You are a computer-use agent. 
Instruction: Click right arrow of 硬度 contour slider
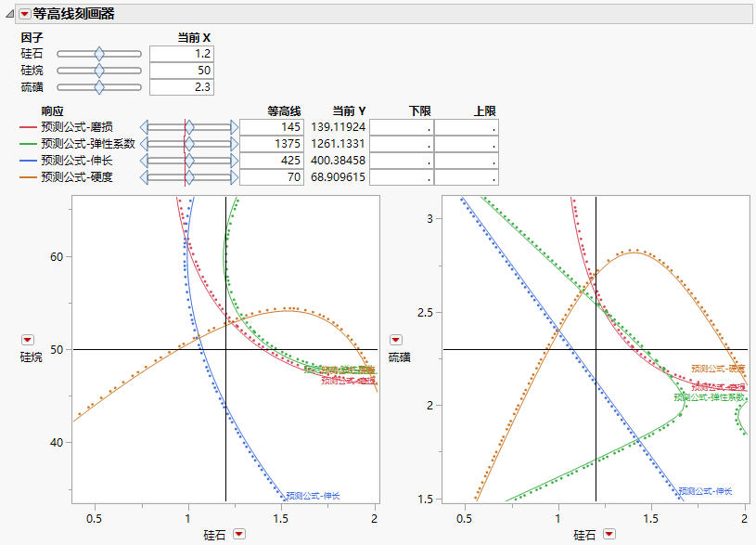pyautogui.click(x=235, y=177)
